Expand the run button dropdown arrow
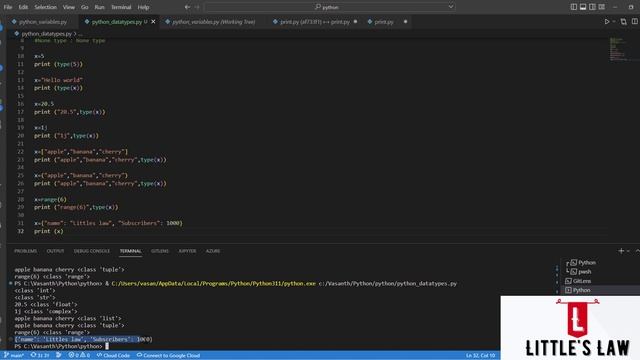 point(614,22)
